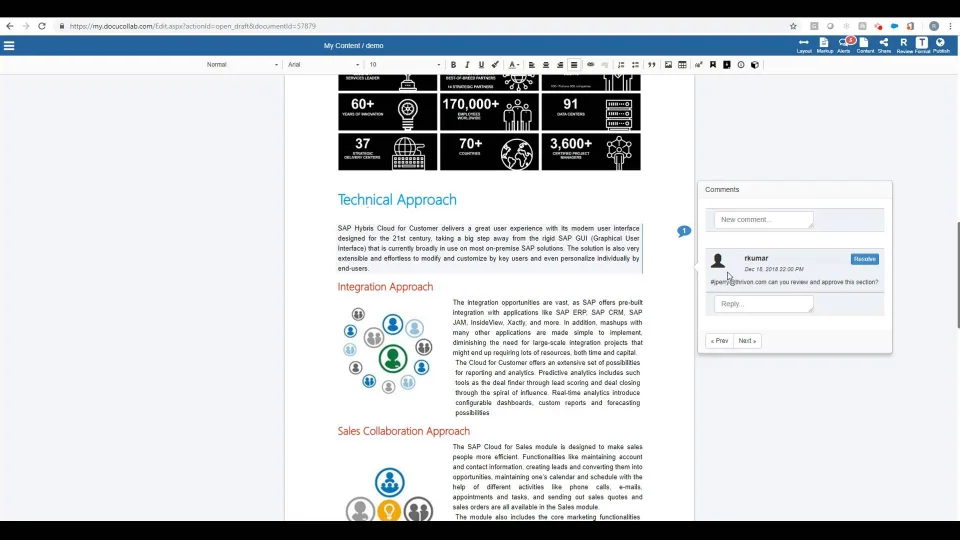Click the Integration Approach heading
The image size is (960, 540).
point(385,287)
